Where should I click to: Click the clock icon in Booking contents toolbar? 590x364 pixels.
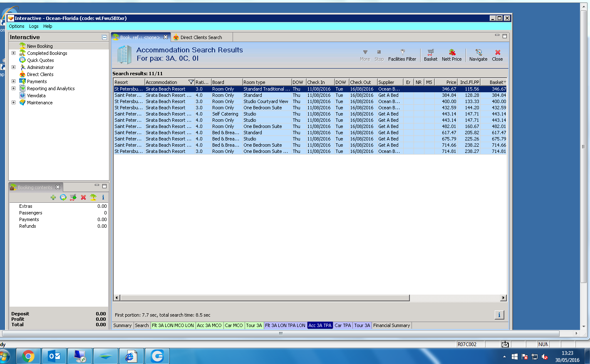[63, 197]
